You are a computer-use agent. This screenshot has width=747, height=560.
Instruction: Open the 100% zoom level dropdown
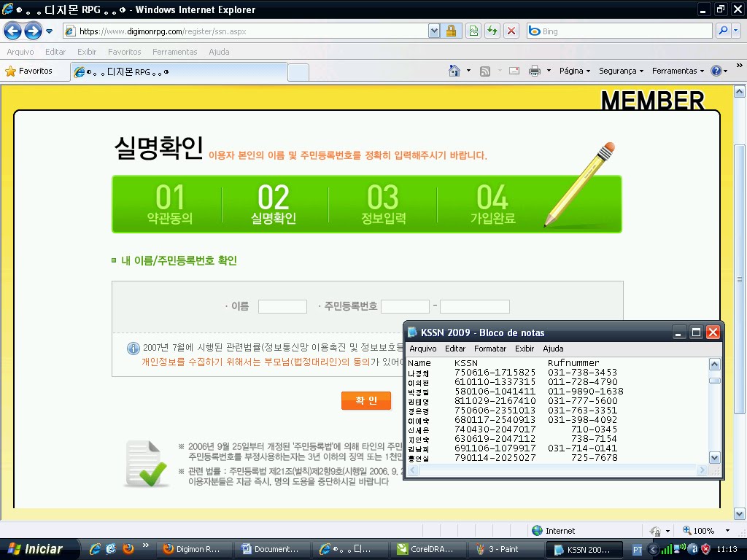click(728, 531)
